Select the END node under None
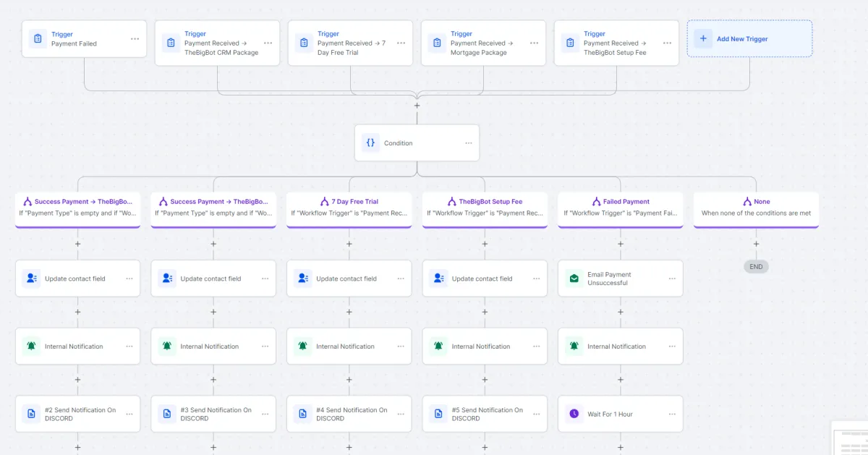The height and width of the screenshot is (455, 868). pos(756,267)
